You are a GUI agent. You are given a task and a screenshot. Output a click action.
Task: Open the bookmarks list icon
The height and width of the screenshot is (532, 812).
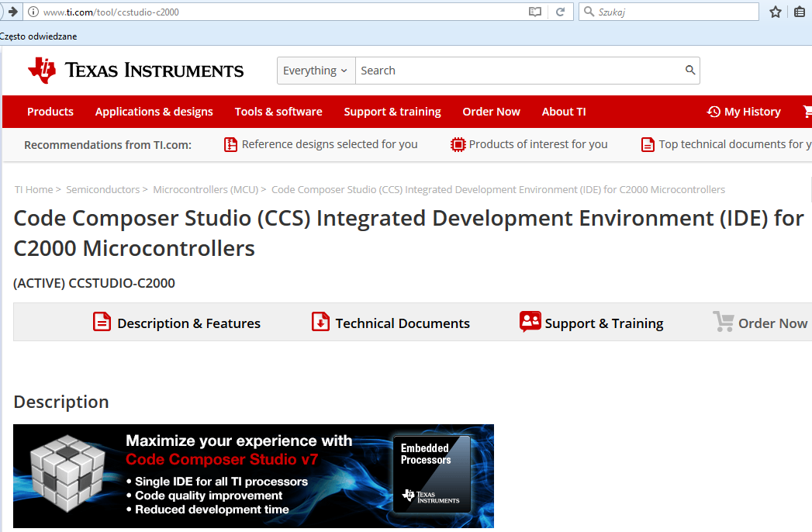point(800,12)
